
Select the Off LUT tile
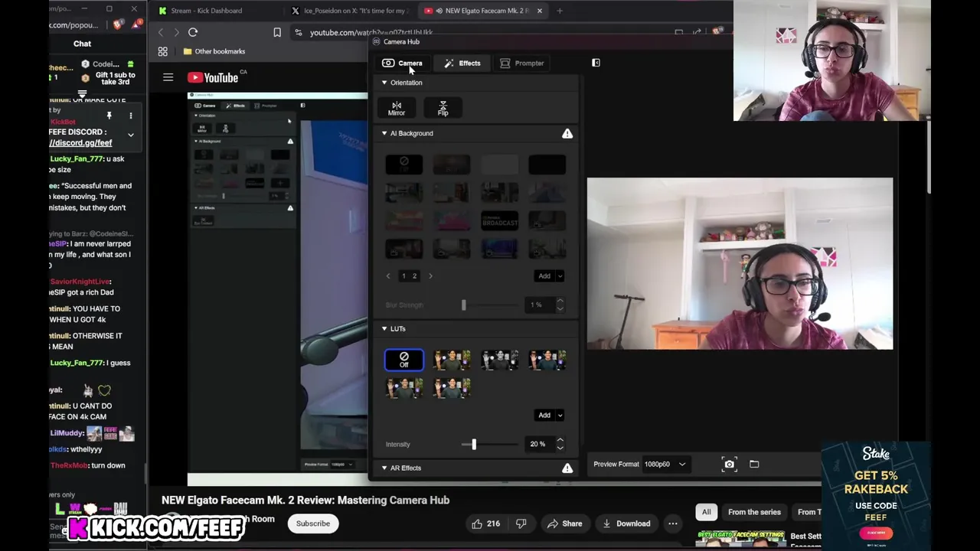(x=404, y=360)
